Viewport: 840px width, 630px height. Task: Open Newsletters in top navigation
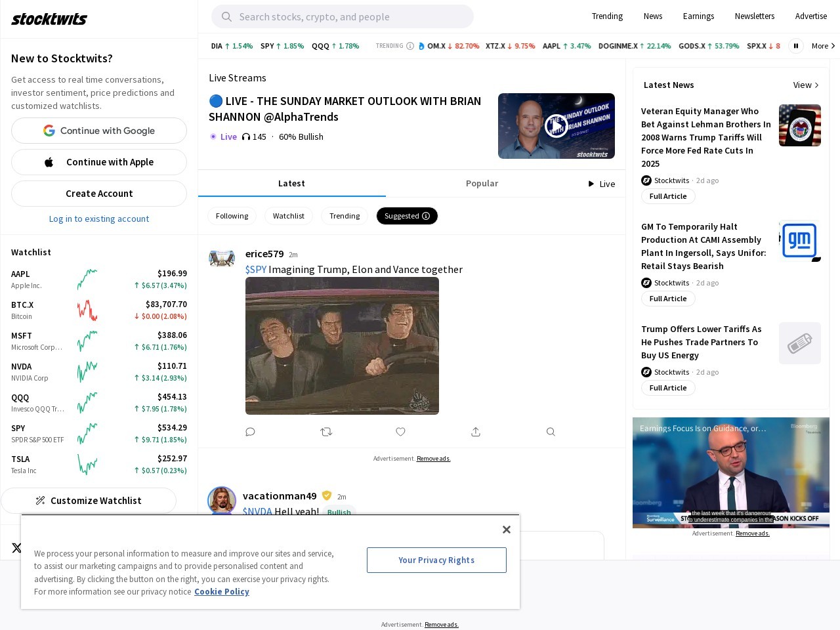click(755, 16)
